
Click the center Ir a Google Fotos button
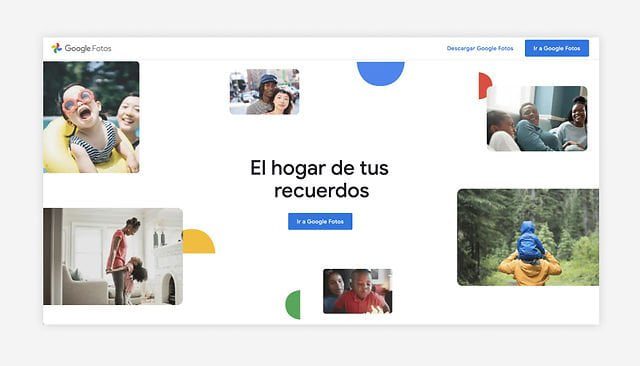(320, 221)
